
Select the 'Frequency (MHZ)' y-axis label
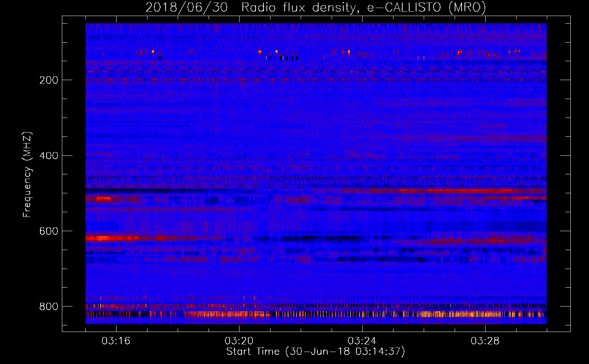(27, 174)
